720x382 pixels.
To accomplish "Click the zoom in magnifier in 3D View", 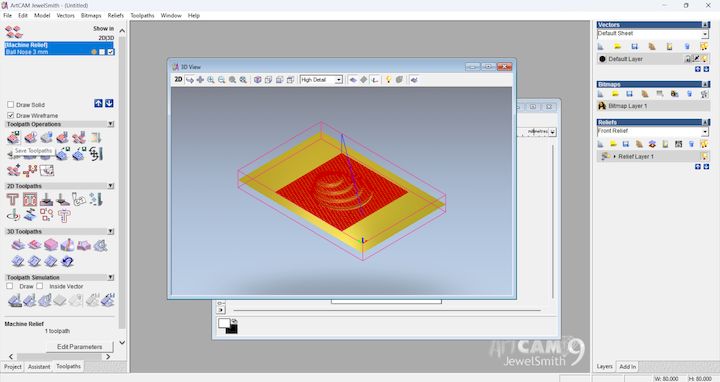I will 211,79.
